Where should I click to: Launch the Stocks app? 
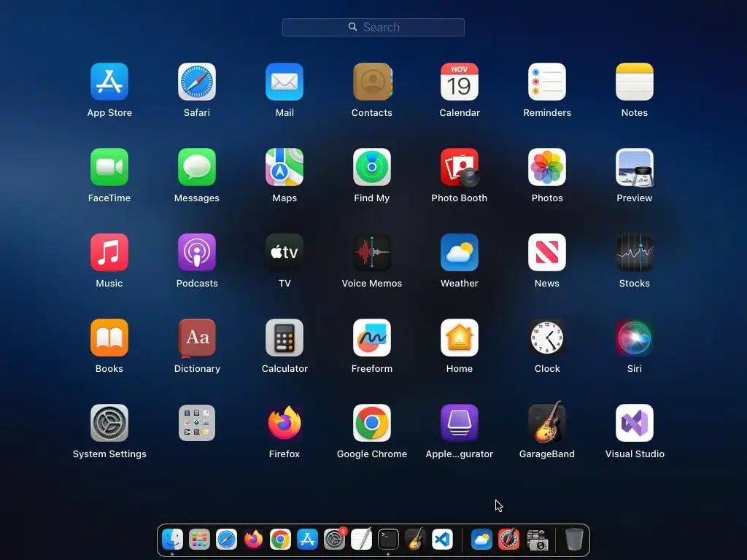(x=635, y=252)
